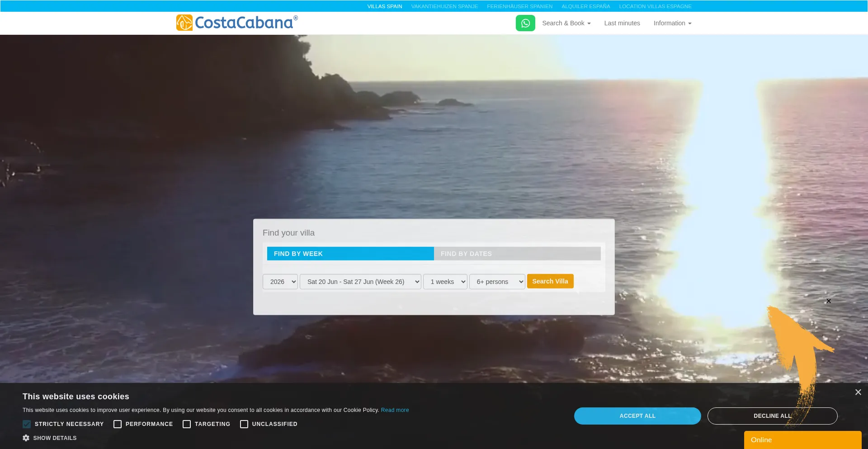Open the '6+ persons' dropdown
This screenshot has height=449, width=868.
click(x=497, y=282)
